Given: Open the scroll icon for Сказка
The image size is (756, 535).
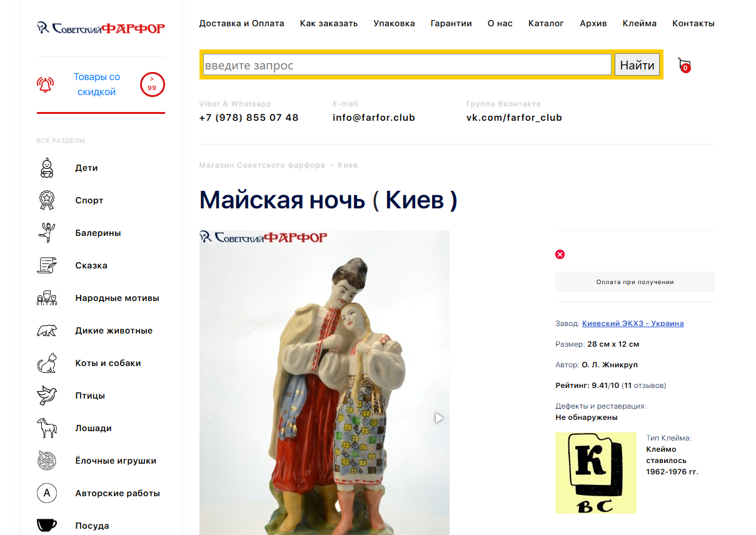Looking at the screenshot, I should (x=47, y=265).
